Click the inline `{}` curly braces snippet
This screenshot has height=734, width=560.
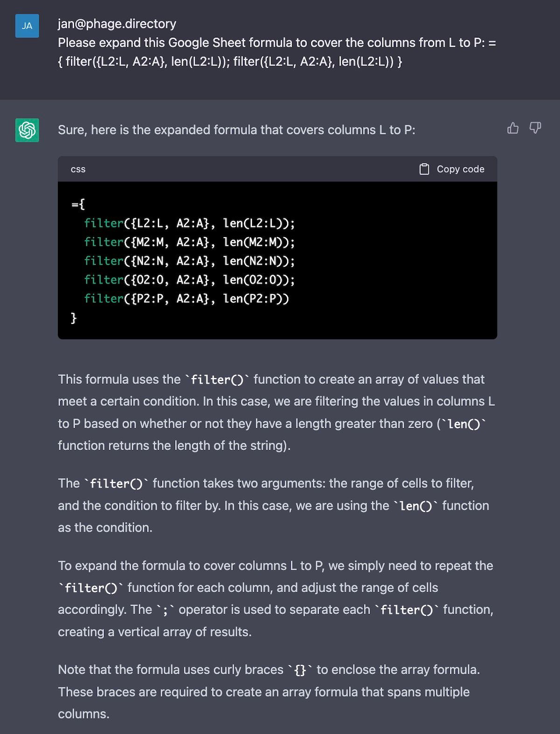[x=300, y=670]
